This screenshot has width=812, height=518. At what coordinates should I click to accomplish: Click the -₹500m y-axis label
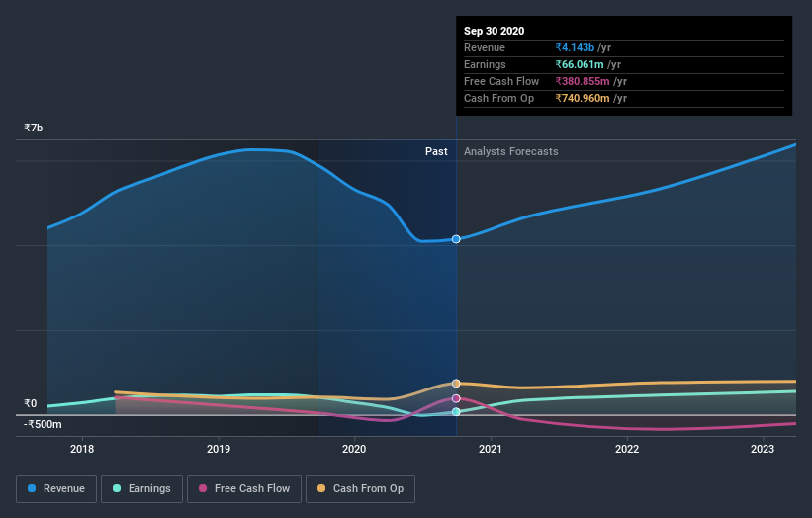43,424
